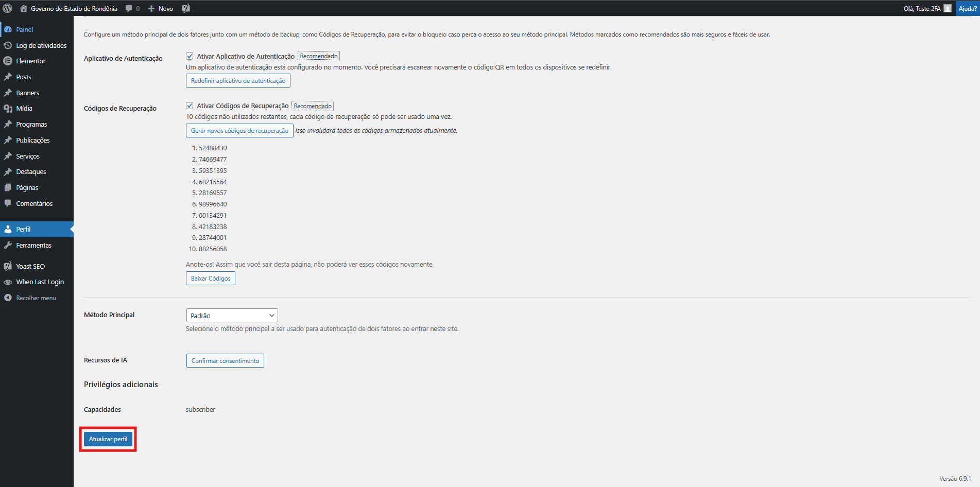The image size is (980, 487).
Task: Uncheck Ativar Códigos de Recuperação checkbox
Action: pyautogui.click(x=190, y=106)
